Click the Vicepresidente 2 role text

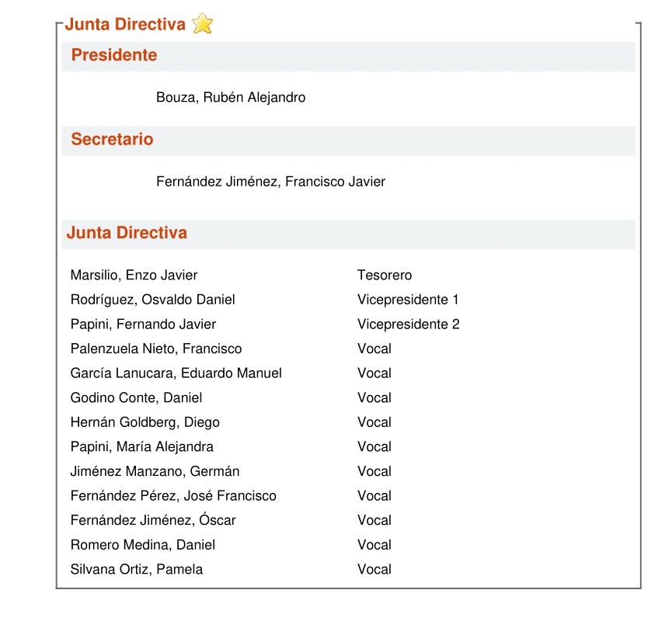(408, 324)
